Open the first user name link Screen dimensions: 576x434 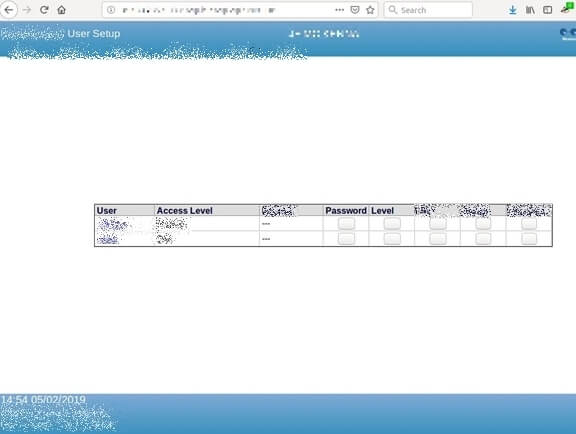tap(113, 224)
